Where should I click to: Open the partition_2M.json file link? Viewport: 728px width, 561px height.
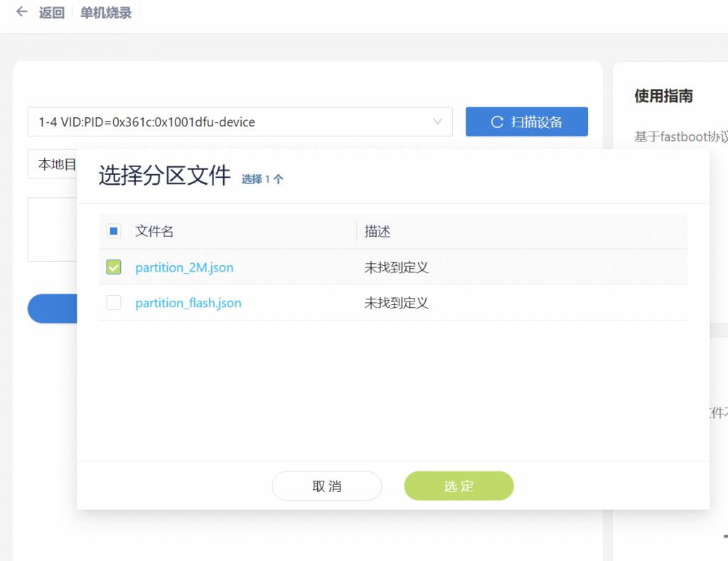(x=184, y=267)
